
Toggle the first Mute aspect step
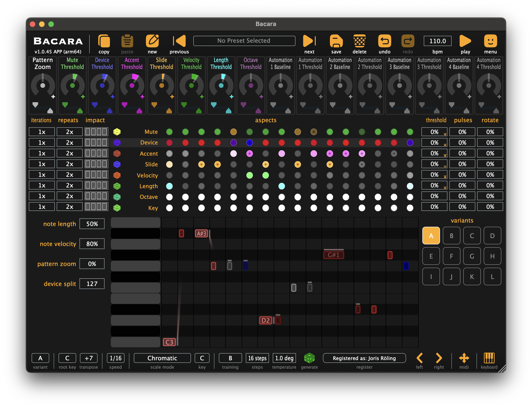coord(169,132)
